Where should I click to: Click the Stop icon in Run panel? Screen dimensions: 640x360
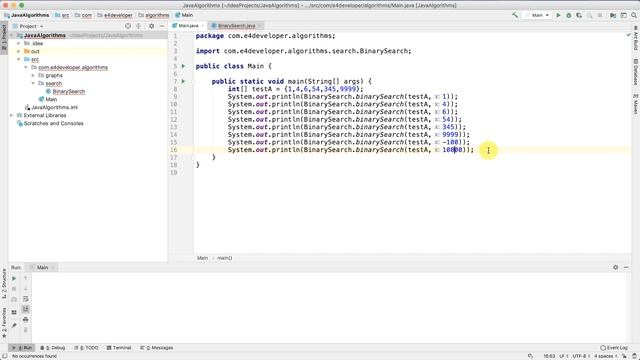[14, 289]
